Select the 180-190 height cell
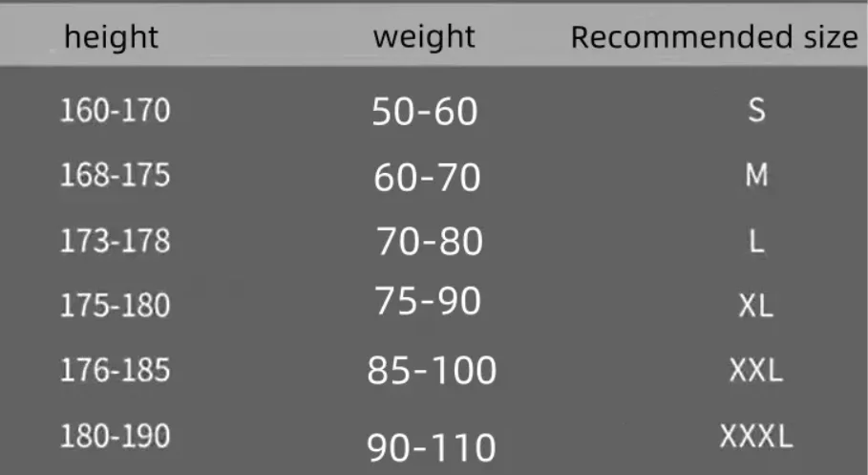This screenshot has height=475, width=868. pos(116,436)
